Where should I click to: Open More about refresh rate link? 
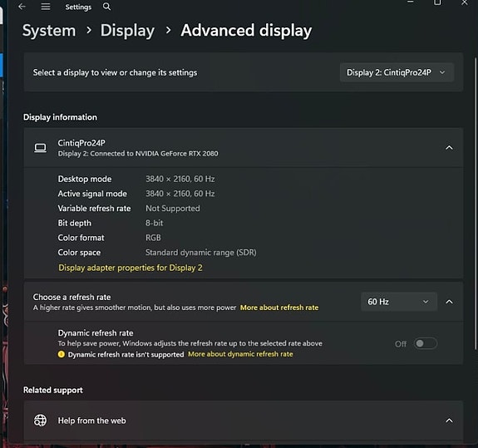tap(279, 308)
